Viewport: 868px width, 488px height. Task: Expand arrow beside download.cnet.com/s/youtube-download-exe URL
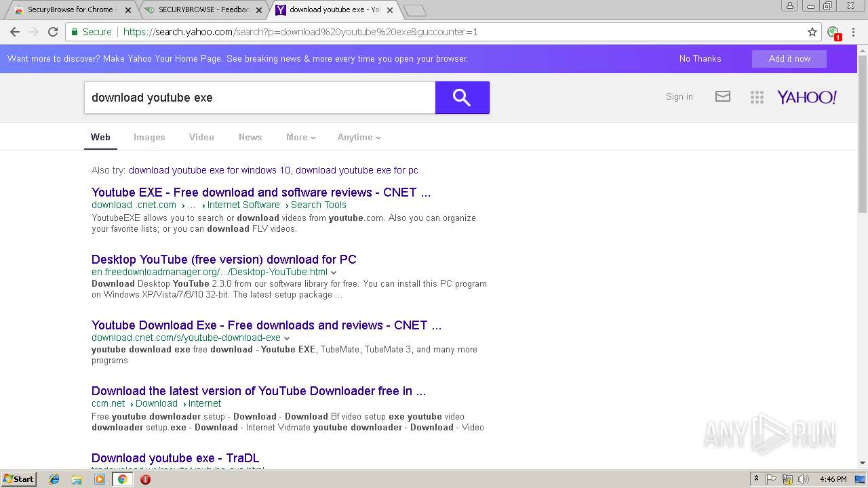[287, 338]
